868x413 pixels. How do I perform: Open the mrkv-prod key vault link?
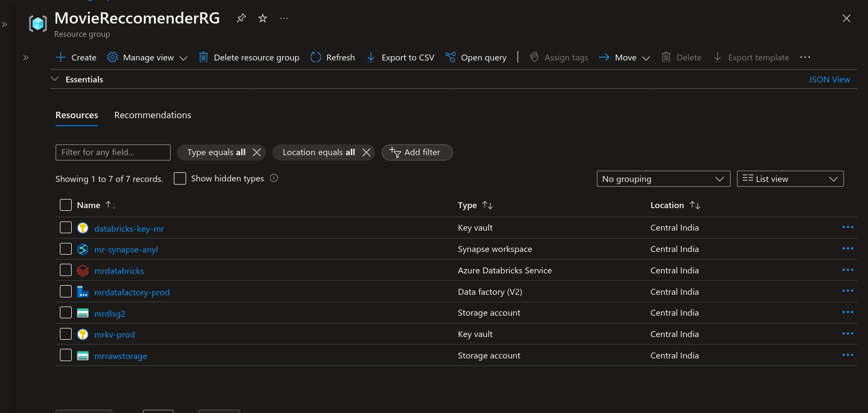(x=114, y=334)
